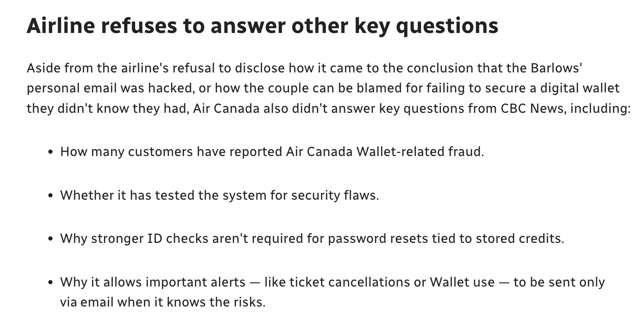Image resolution: width=644 pixels, height=326 pixels.
Task: Click the words "Air Canada Wallet-related fraud"
Action: coord(385,152)
